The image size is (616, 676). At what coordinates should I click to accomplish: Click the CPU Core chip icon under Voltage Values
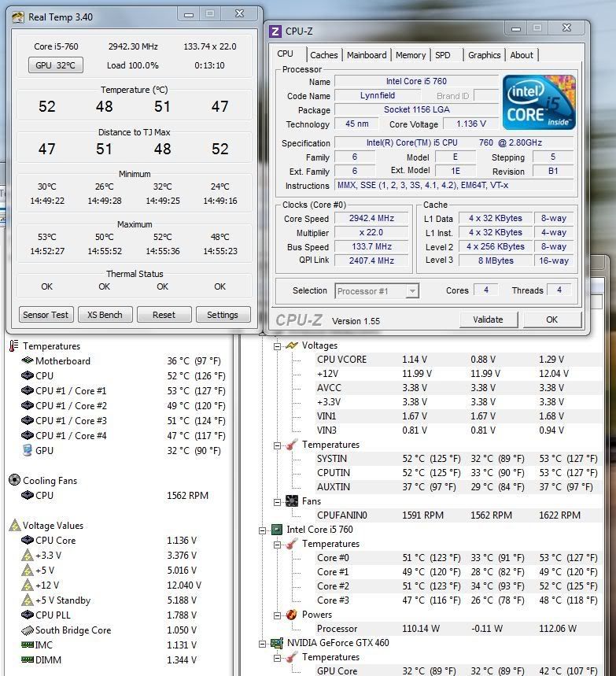click(x=28, y=540)
